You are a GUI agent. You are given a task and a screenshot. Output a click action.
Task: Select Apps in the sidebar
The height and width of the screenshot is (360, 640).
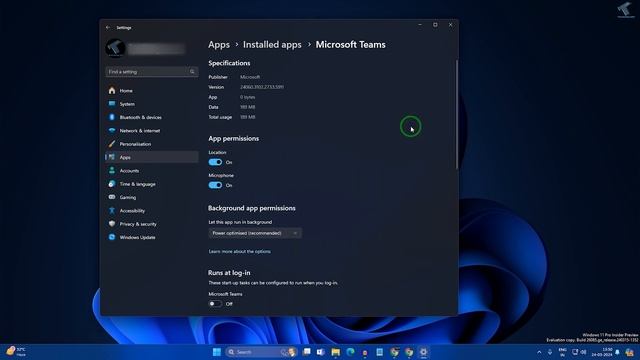point(152,157)
